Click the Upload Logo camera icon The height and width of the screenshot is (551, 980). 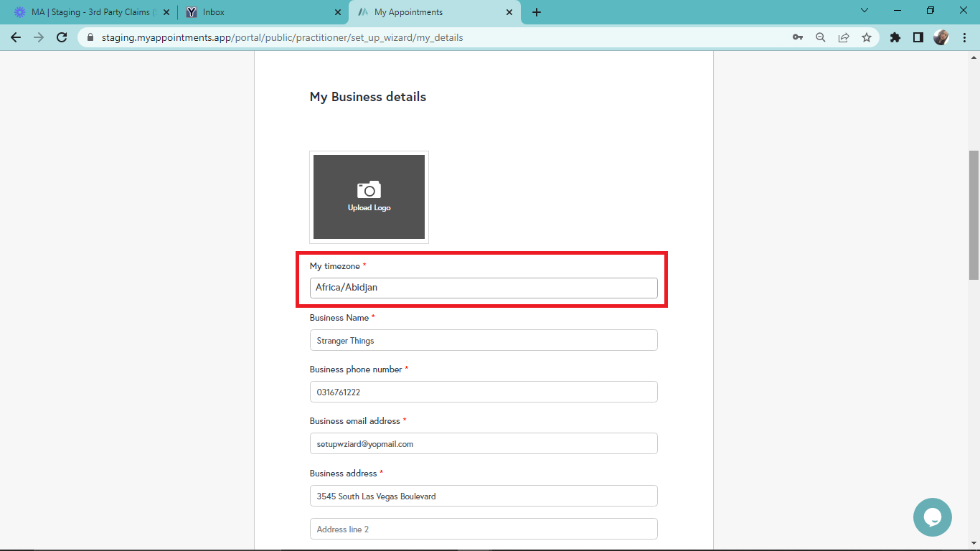(x=369, y=190)
